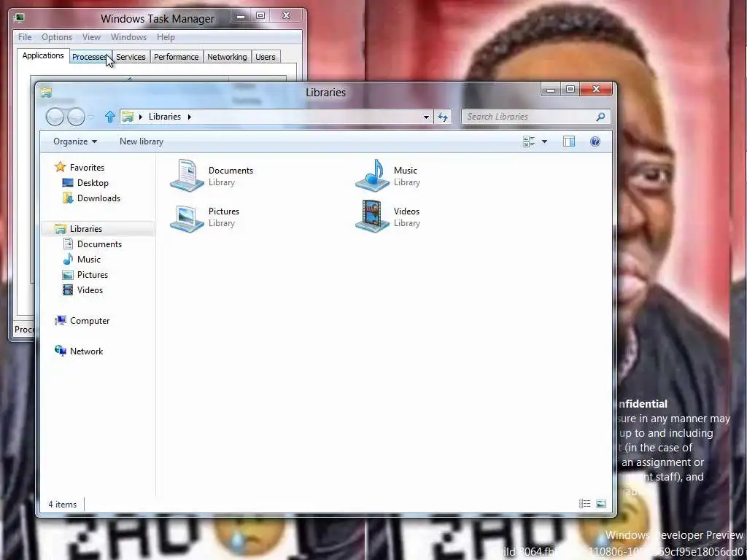Select the Pictures library large icon

point(187,217)
